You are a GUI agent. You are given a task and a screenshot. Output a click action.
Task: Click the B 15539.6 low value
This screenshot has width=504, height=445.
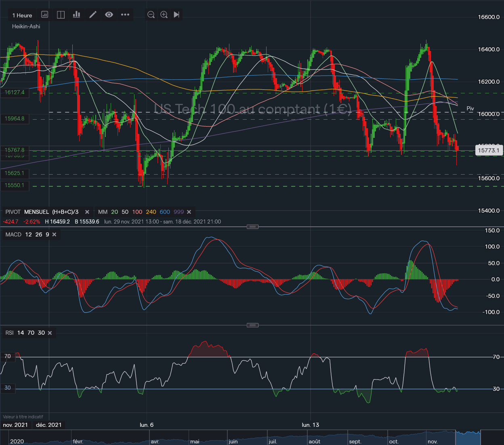pyautogui.click(x=87, y=221)
